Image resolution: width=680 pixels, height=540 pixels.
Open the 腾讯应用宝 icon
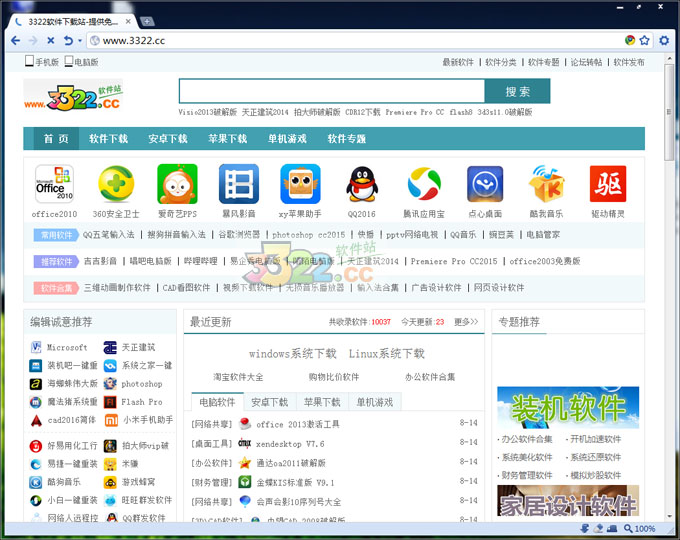(424, 184)
